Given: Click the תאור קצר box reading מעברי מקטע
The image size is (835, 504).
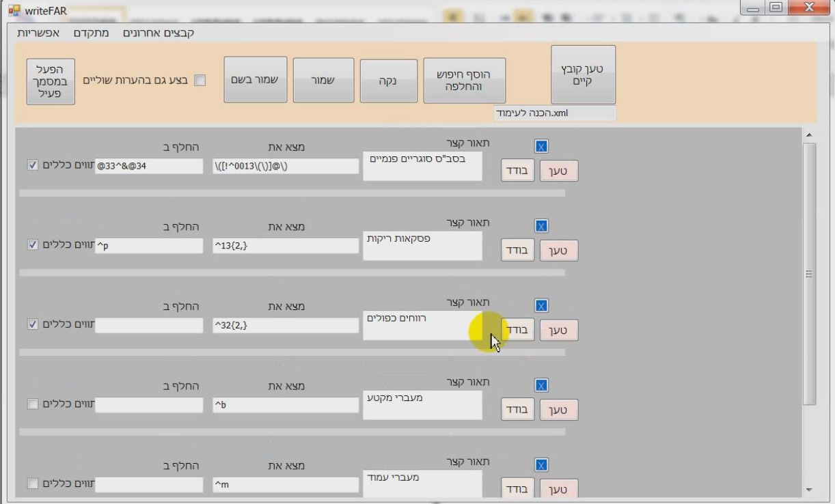Looking at the screenshot, I should pyautogui.click(x=422, y=405).
